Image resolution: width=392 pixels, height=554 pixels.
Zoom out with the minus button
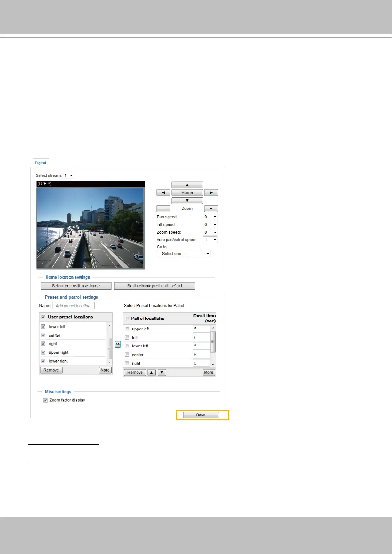click(163, 209)
